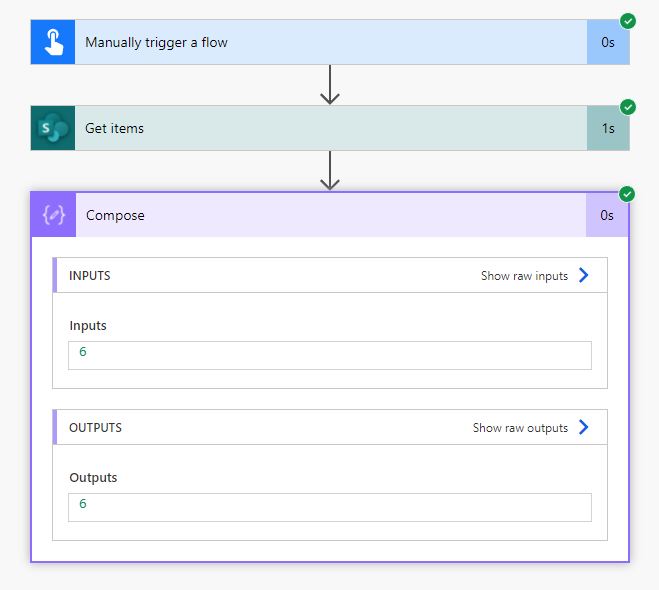The width and height of the screenshot is (659, 590).
Task: Open Show raw inputs link
Action: tap(524, 276)
